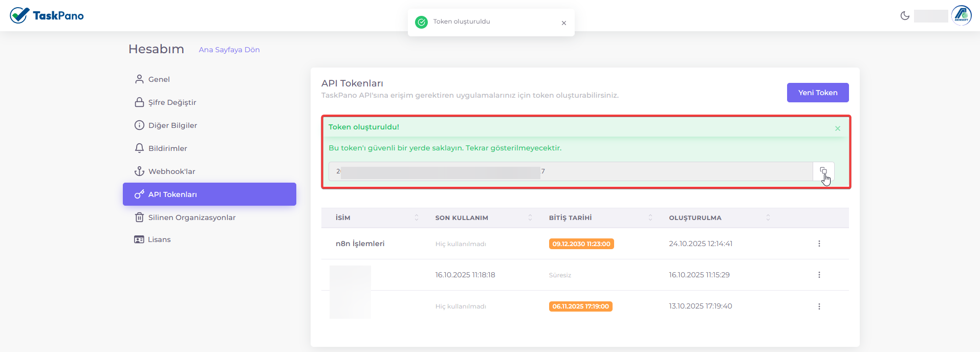Create a new token with Yeni Token

tap(817, 93)
